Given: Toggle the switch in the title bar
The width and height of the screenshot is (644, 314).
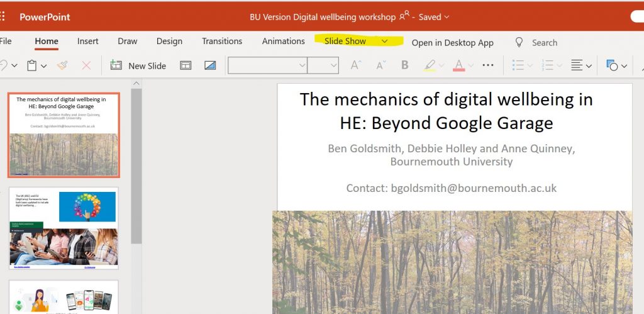Looking at the screenshot, I should [x=637, y=17].
